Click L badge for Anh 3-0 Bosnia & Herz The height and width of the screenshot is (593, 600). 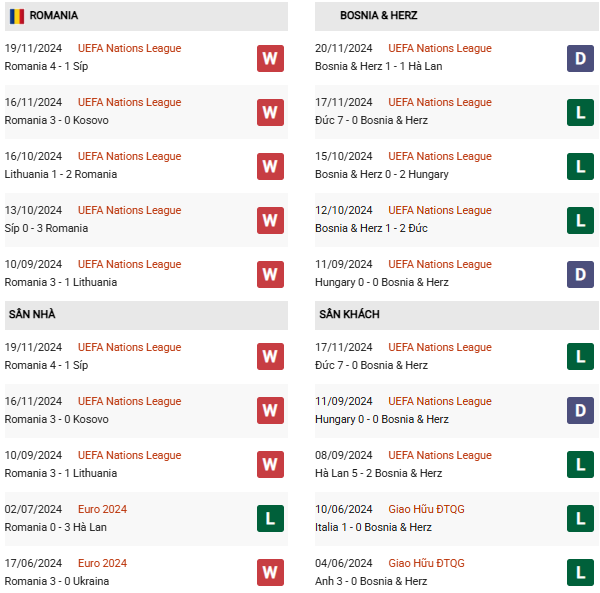point(580,572)
